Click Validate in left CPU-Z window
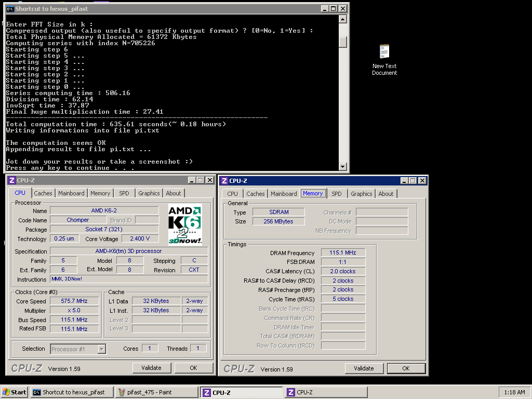This screenshot has height=399, width=532. 151,368
